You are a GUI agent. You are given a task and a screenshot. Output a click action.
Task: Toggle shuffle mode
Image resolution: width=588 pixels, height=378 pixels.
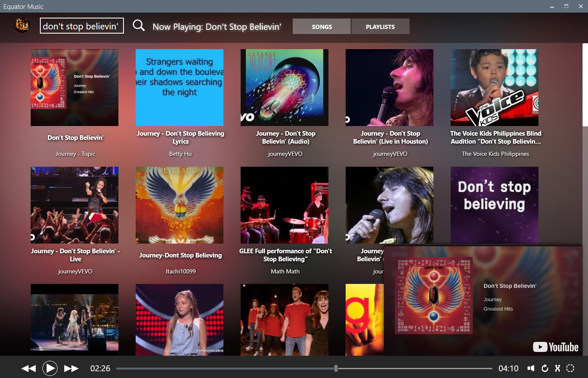tap(557, 368)
